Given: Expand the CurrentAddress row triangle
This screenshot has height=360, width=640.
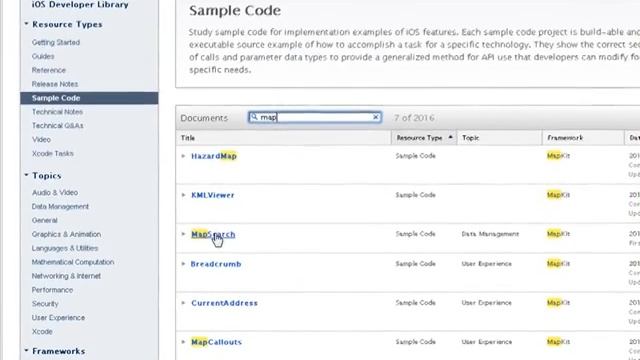Looking at the screenshot, I should (183, 303).
